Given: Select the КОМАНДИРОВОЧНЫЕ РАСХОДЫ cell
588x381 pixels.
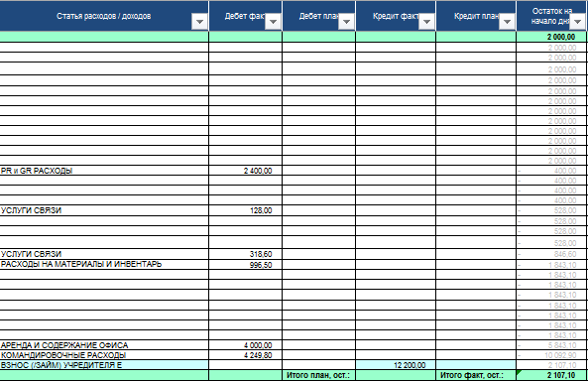Looking at the screenshot, I should [104, 355].
